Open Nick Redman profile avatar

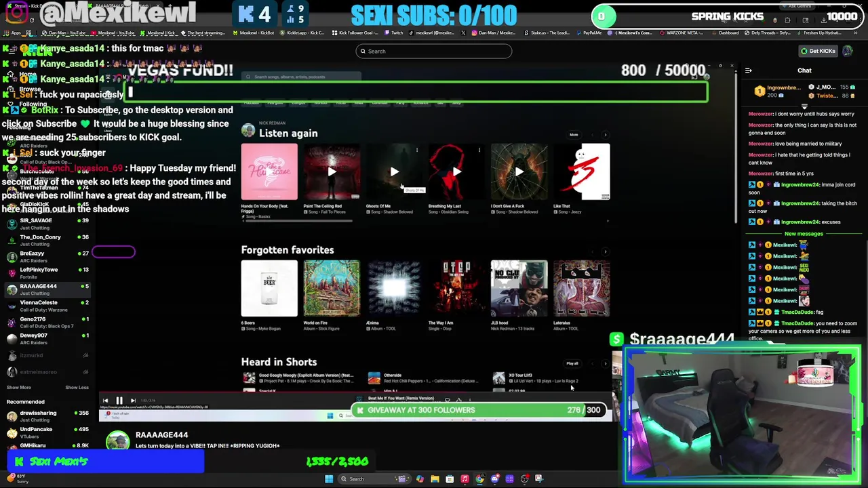248,130
